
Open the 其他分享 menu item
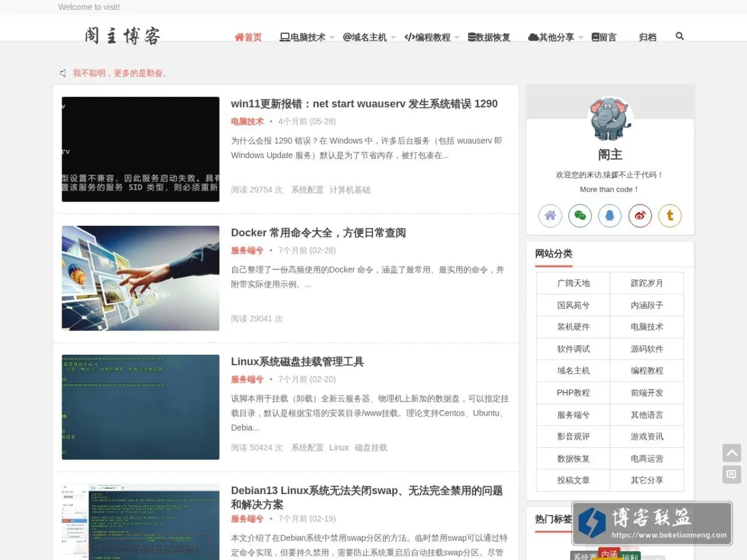click(551, 37)
